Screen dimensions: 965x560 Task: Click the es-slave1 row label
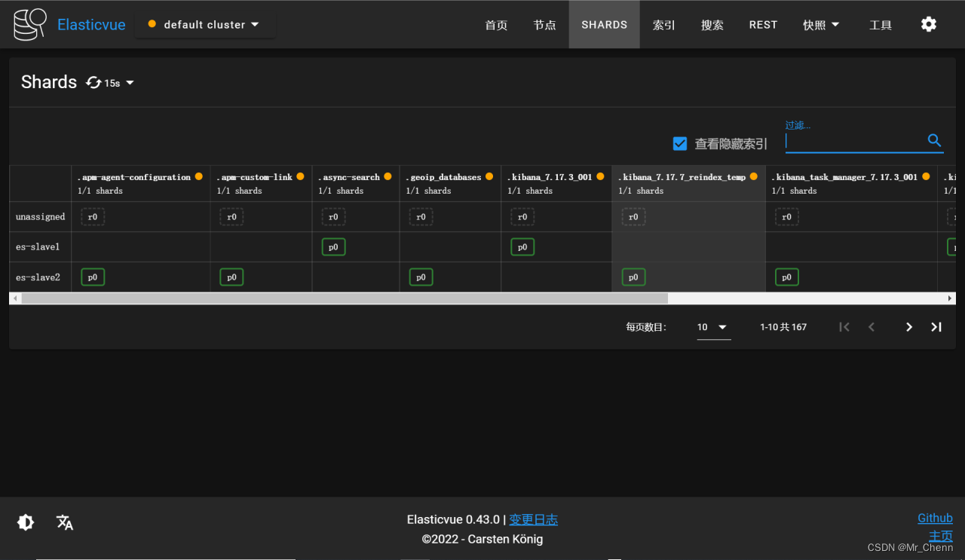[38, 246]
